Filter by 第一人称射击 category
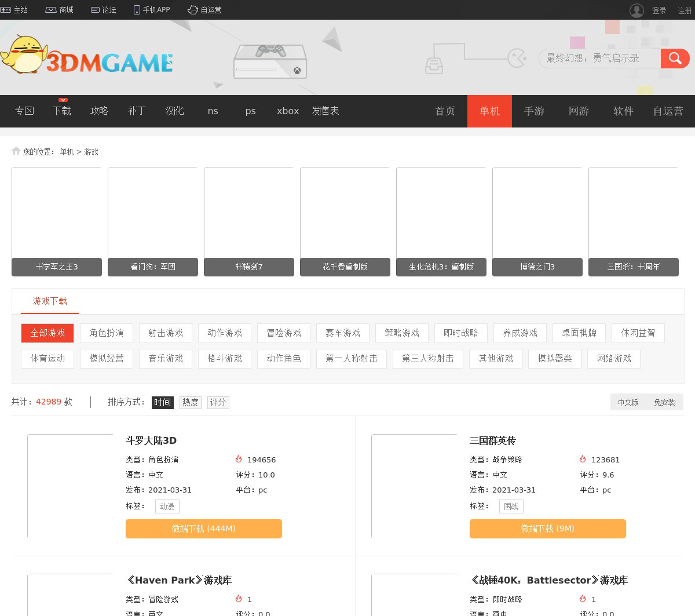695x616 pixels. [351, 358]
